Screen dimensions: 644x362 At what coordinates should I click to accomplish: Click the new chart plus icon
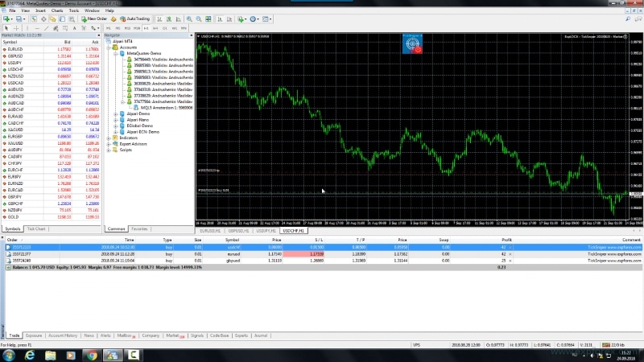(x=6, y=18)
